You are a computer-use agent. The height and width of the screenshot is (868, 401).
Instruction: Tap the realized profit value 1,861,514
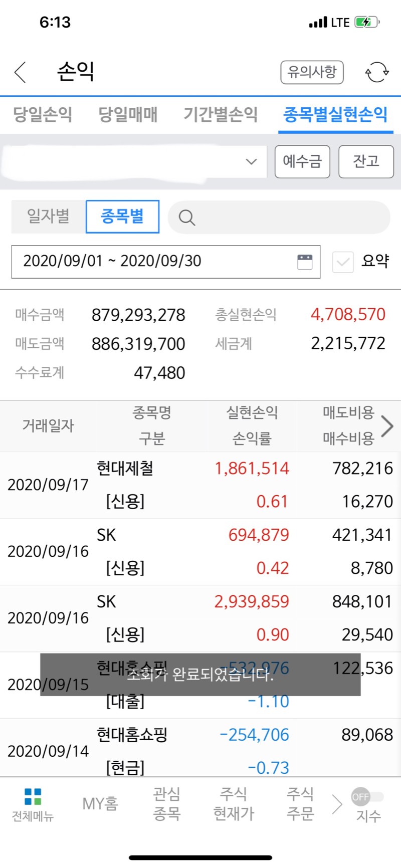tap(252, 469)
